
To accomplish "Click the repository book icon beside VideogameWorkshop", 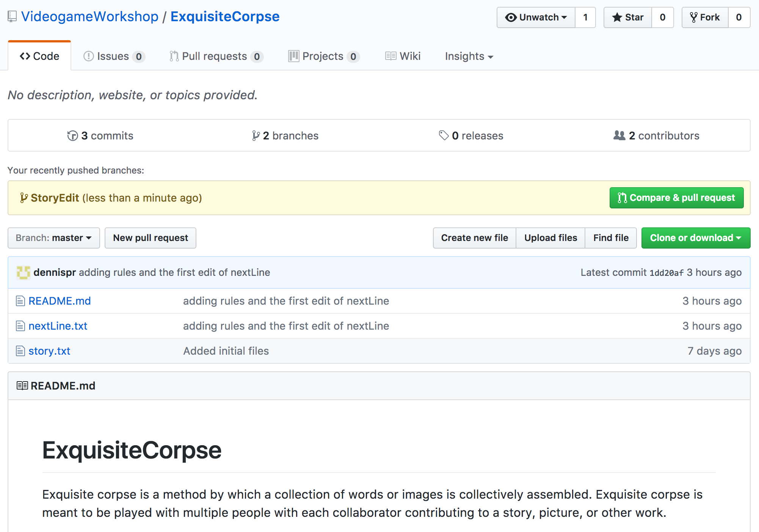I will click(x=12, y=17).
